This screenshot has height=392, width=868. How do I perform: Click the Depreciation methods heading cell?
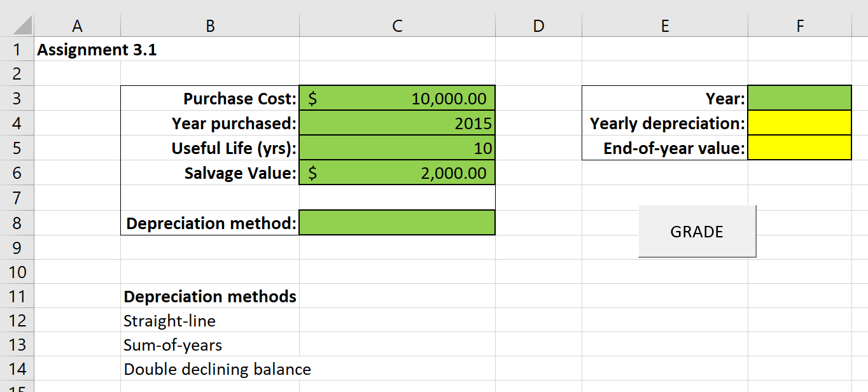coord(210,297)
